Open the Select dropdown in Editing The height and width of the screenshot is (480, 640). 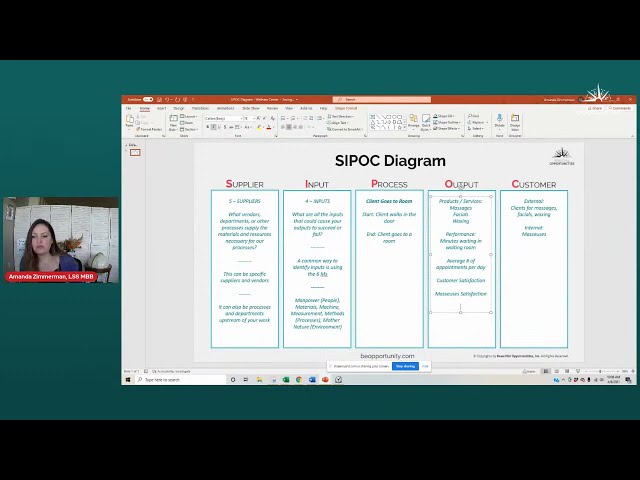pyautogui.click(x=476, y=129)
